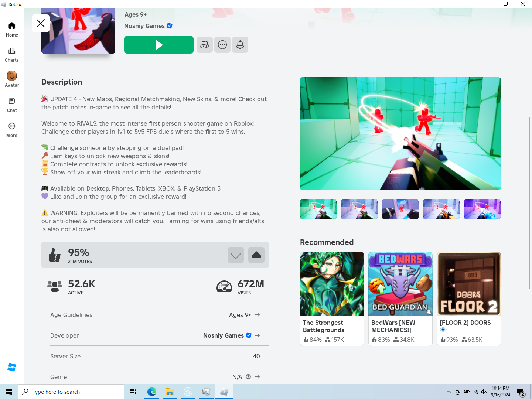Upvote the game

pyautogui.click(x=256, y=255)
